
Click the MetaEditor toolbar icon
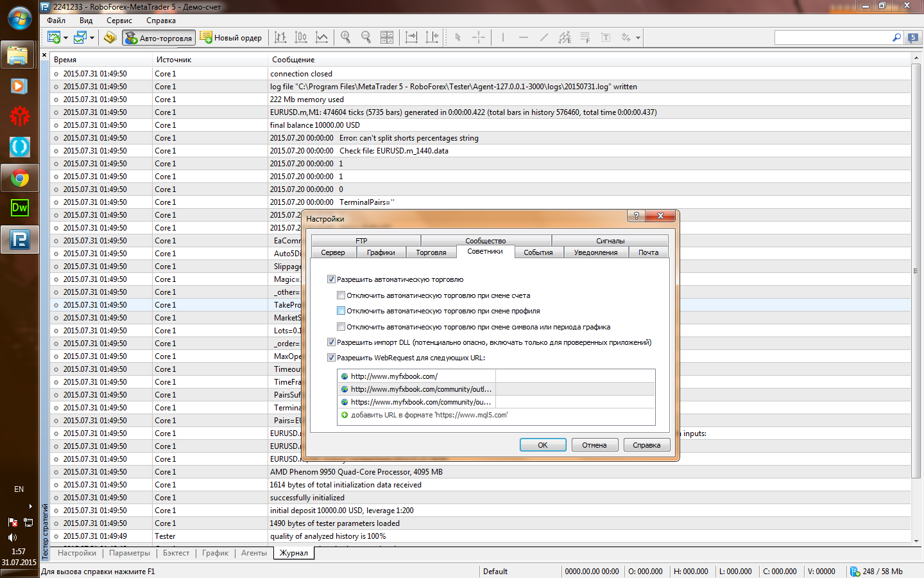coord(110,37)
